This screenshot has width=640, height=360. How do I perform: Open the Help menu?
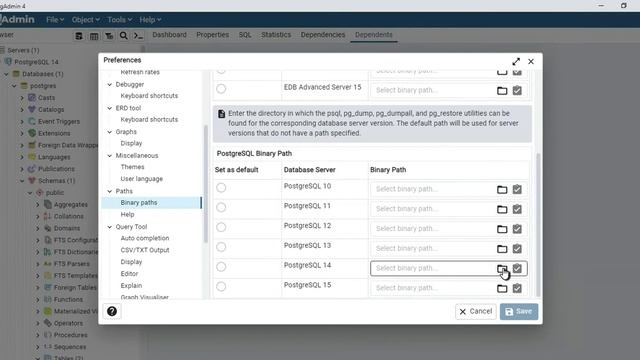point(150,20)
